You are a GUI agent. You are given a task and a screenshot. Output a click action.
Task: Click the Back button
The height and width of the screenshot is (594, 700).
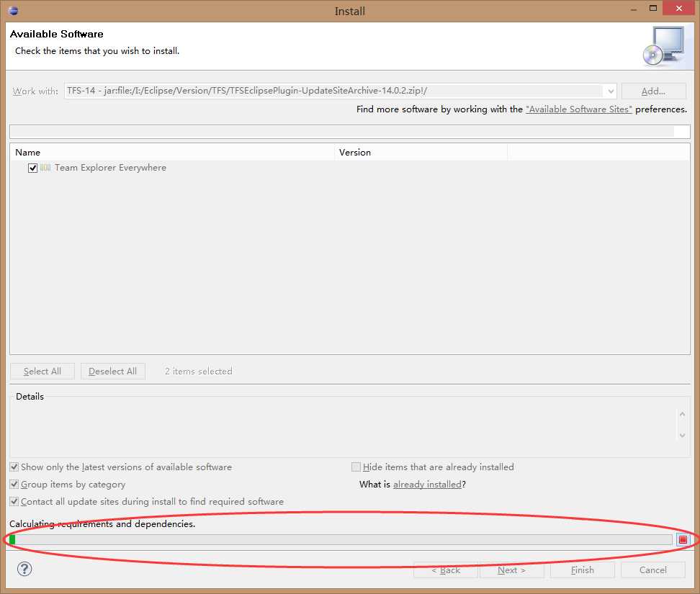(446, 570)
